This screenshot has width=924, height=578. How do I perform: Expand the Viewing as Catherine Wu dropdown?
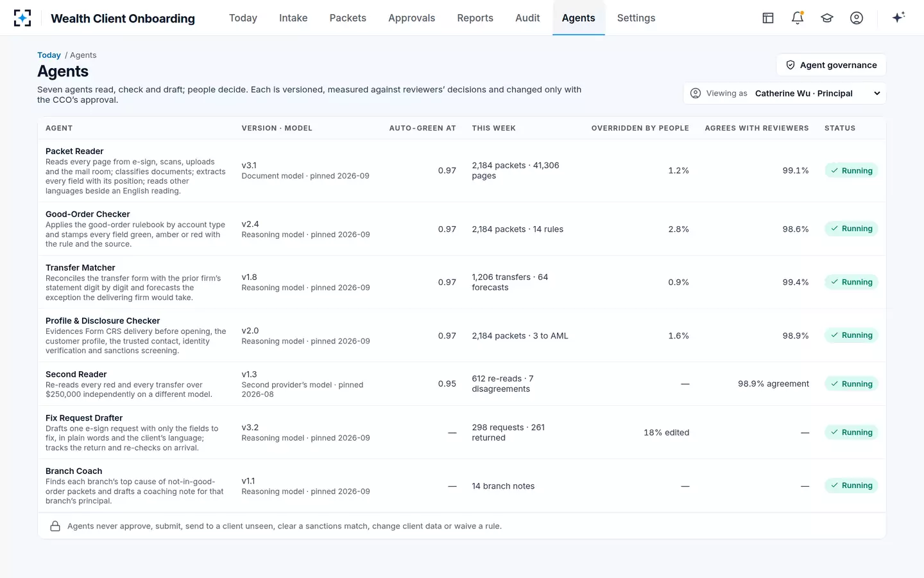click(x=785, y=93)
